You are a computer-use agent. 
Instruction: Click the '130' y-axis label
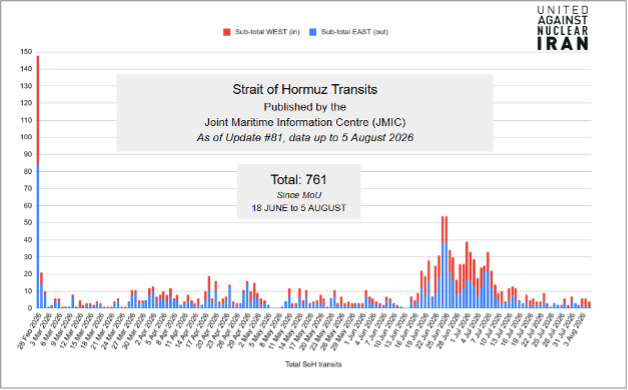pyautogui.click(x=26, y=86)
